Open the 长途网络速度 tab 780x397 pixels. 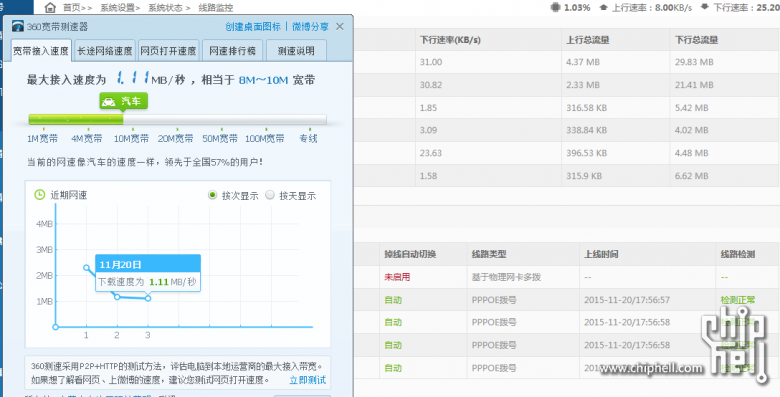pos(104,51)
